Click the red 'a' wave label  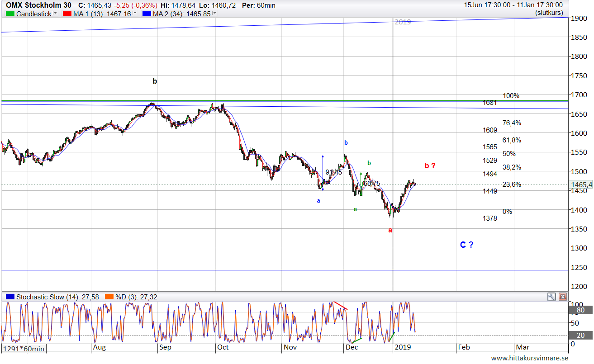click(390, 230)
